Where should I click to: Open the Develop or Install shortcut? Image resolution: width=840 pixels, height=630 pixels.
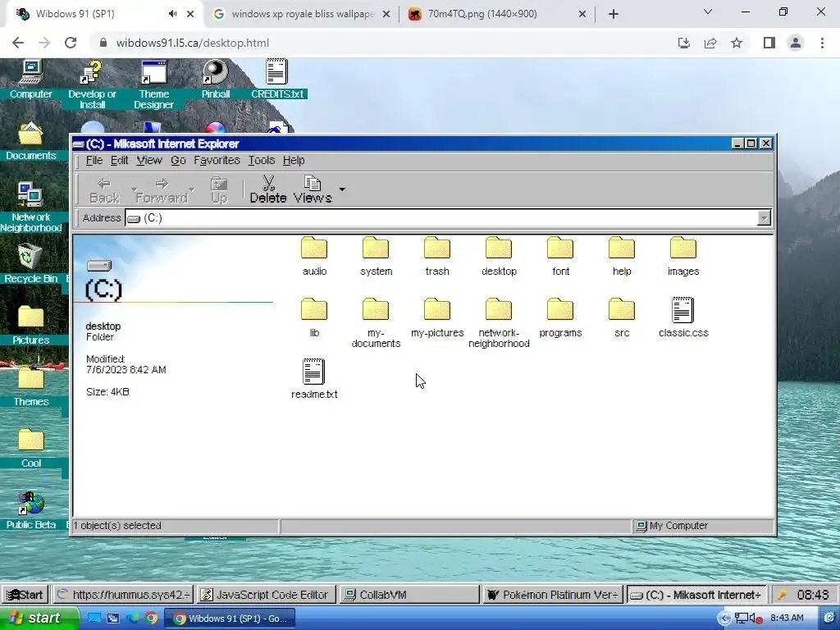[x=92, y=84]
